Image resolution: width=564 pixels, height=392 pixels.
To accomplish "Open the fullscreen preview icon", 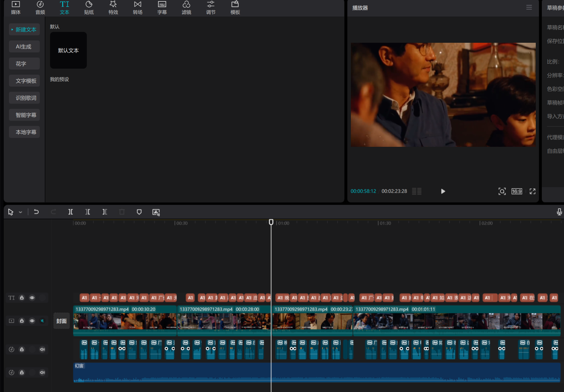I will [x=532, y=191].
